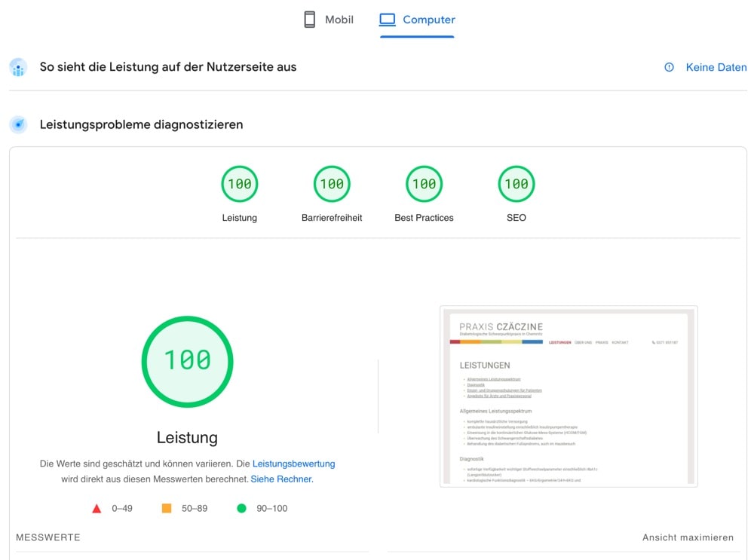Select the Barrierefreiheit score gauge
Image resolution: width=754 pixels, height=560 pixels.
pos(332,184)
